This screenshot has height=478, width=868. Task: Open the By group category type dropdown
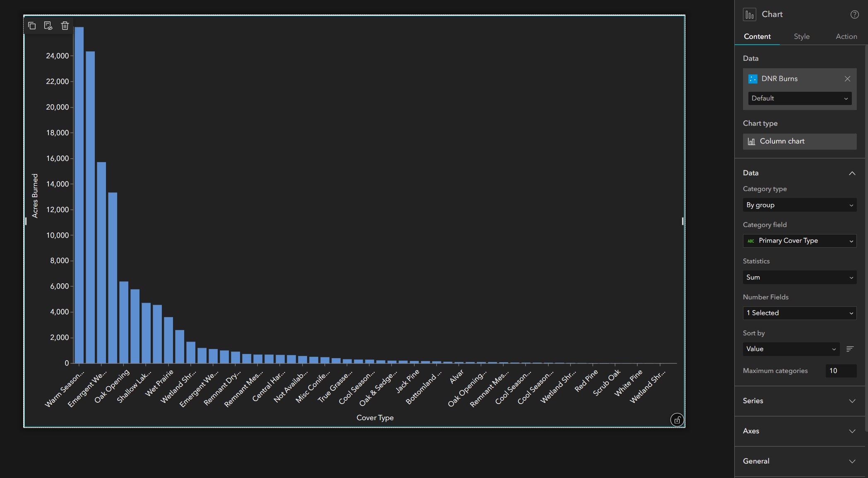799,205
